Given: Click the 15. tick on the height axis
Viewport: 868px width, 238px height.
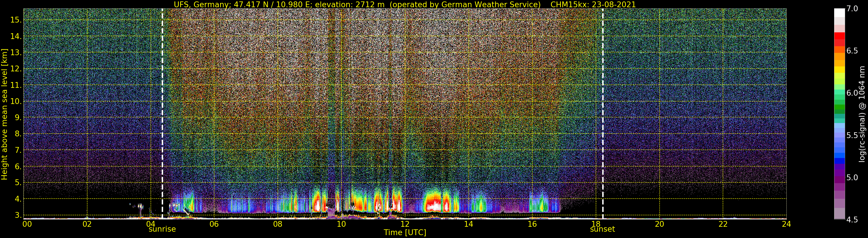Looking at the screenshot, I should click(x=16, y=20).
